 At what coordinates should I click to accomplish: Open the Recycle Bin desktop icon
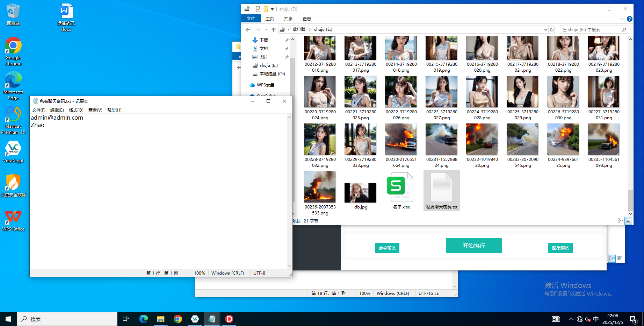[13, 14]
